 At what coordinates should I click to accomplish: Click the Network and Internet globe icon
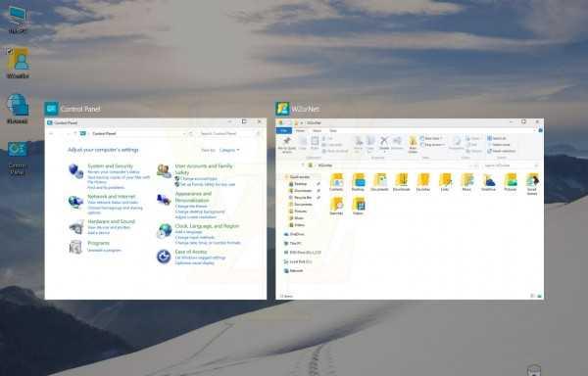[75, 202]
